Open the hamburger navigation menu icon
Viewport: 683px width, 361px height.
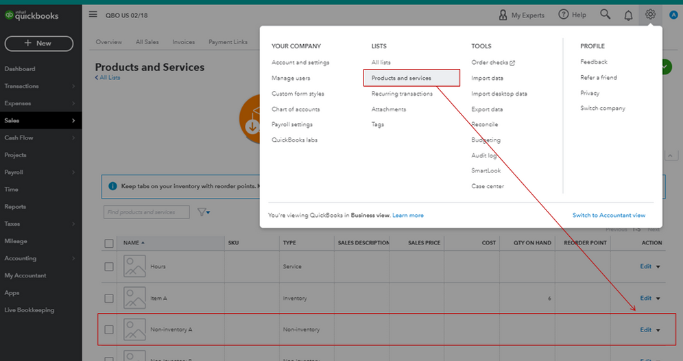click(x=93, y=14)
